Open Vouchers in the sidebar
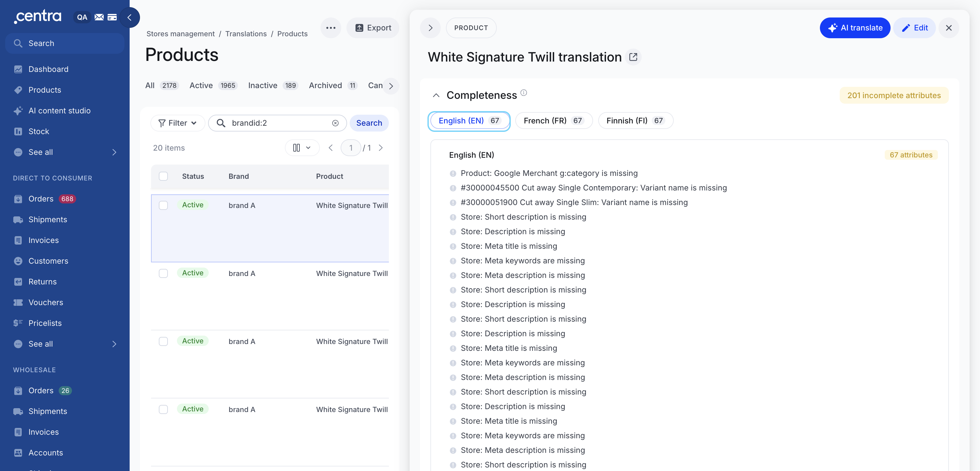 click(x=46, y=303)
